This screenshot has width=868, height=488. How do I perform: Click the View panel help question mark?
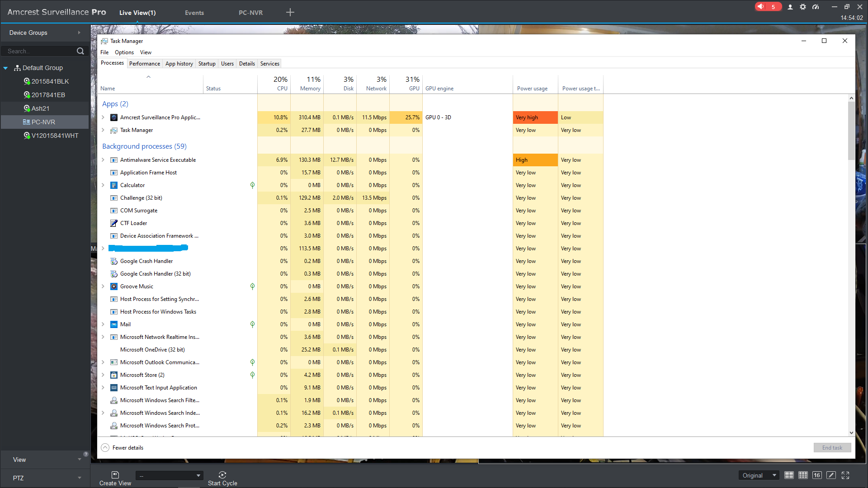click(x=86, y=454)
